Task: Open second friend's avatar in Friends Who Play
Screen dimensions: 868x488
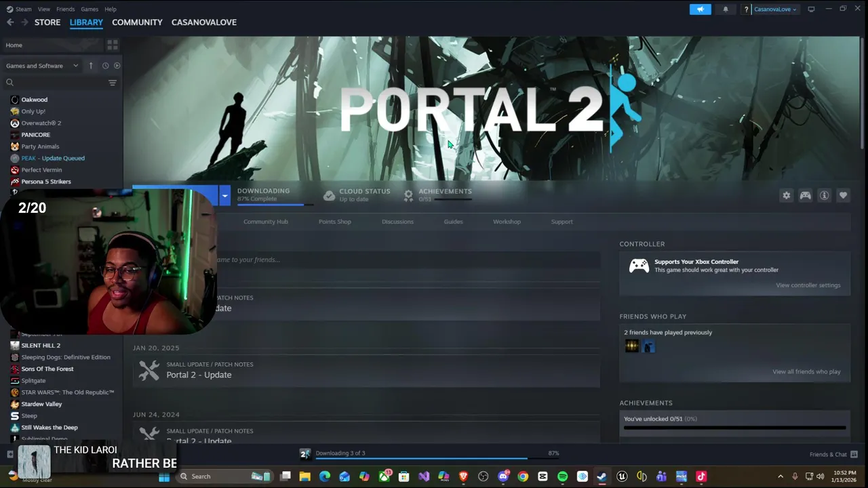Action: (x=649, y=346)
